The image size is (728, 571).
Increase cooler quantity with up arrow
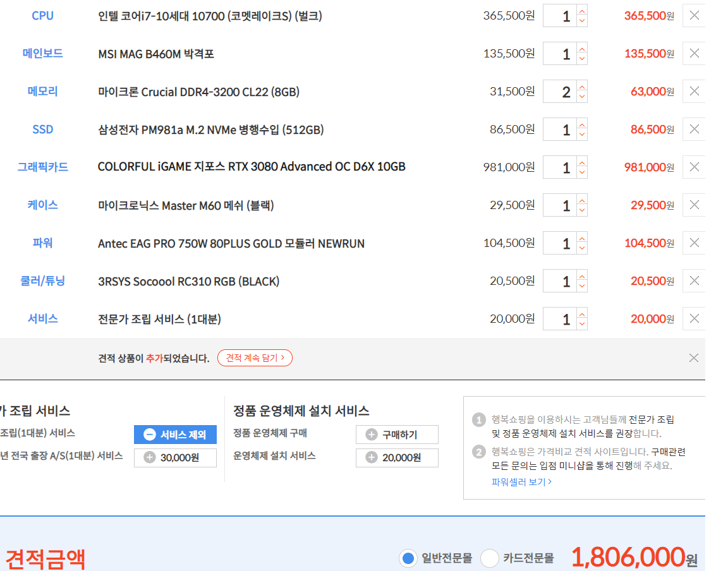click(x=582, y=276)
